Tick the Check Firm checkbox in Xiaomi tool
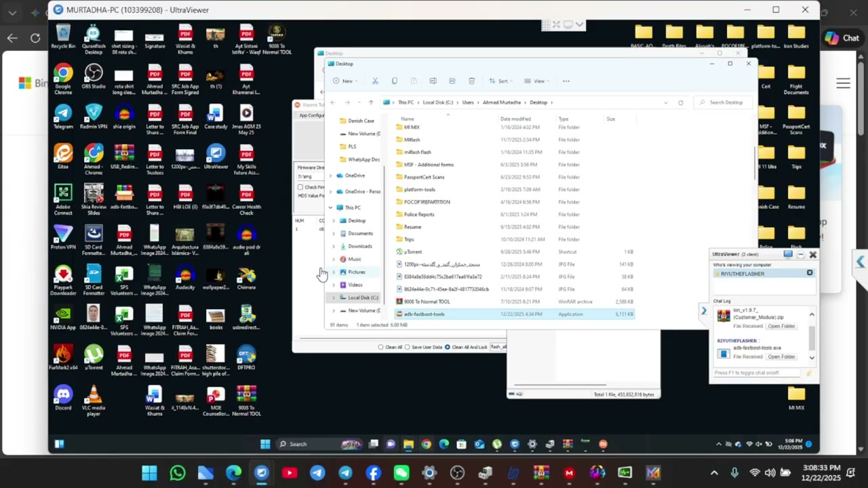Screen dimensions: 868x488 click(x=300, y=187)
